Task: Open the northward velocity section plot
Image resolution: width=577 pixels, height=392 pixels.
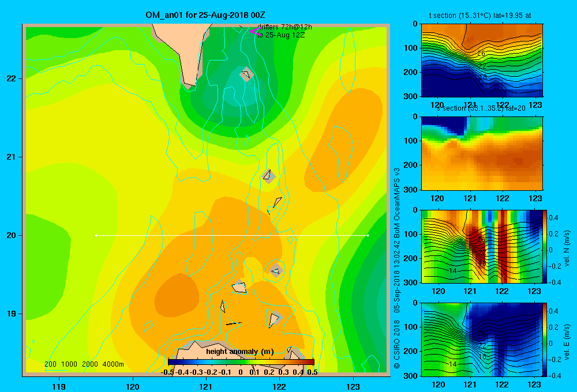Action: click(x=482, y=246)
